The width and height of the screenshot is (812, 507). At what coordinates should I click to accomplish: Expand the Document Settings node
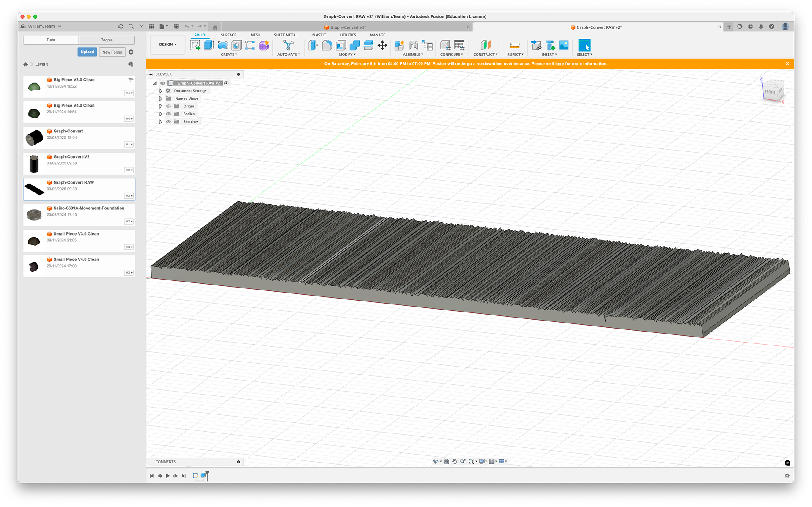click(x=160, y=91)
